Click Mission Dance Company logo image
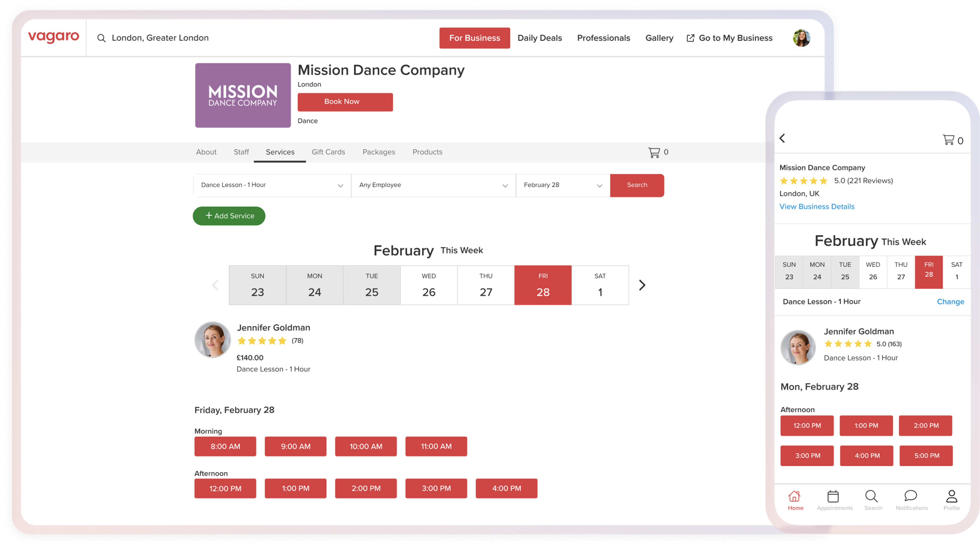 point(243,95)
